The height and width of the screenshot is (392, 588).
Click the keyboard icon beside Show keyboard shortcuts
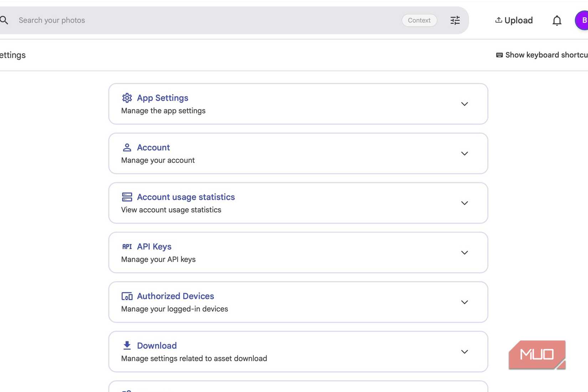[499, 55]
